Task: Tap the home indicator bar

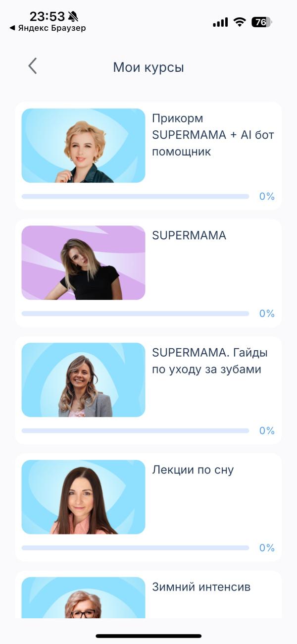Action: click(148, 636)
